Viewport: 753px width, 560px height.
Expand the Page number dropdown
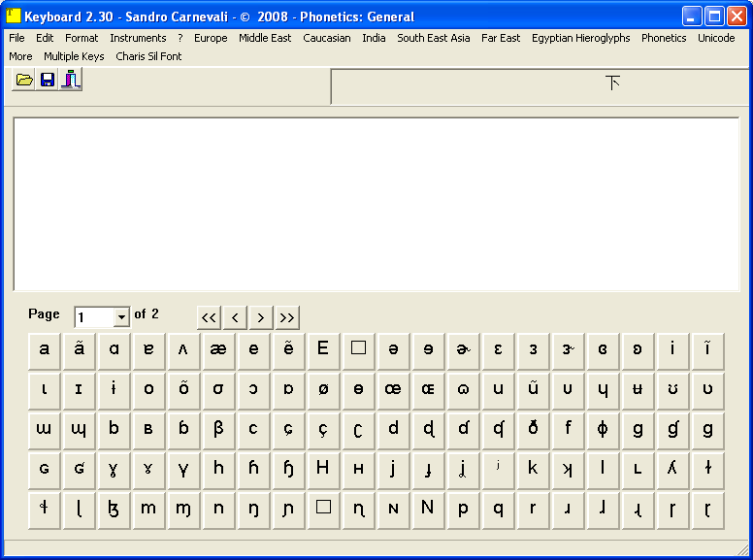pos(121,317)
